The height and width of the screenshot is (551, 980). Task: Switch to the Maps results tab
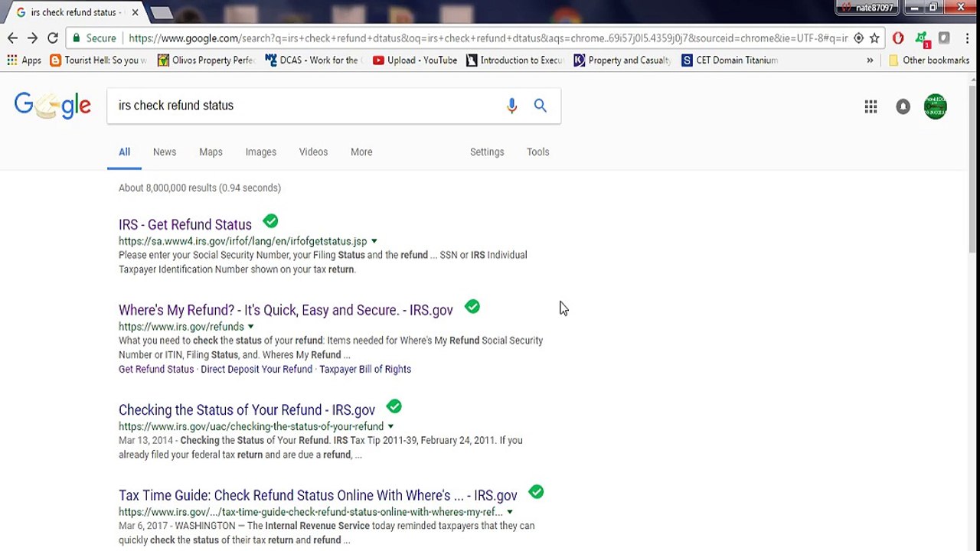pos(211,152)
